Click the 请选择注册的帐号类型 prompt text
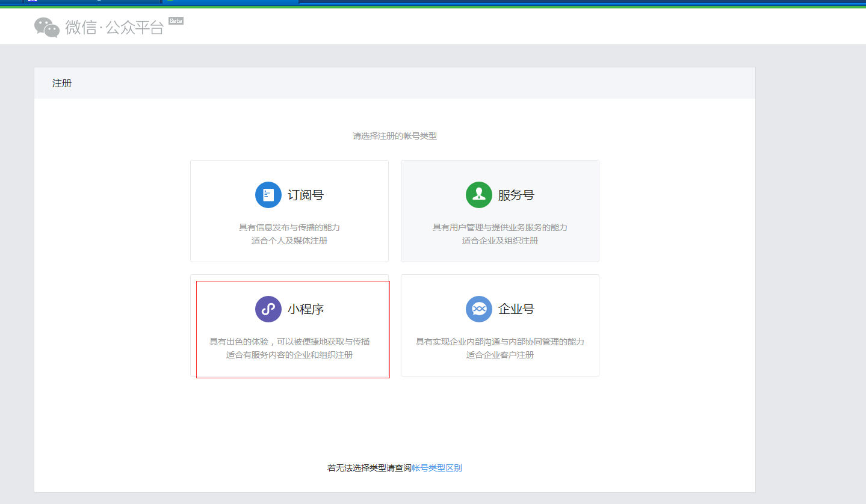The height and width of the screenshot is (504, 866). (395, 136)
